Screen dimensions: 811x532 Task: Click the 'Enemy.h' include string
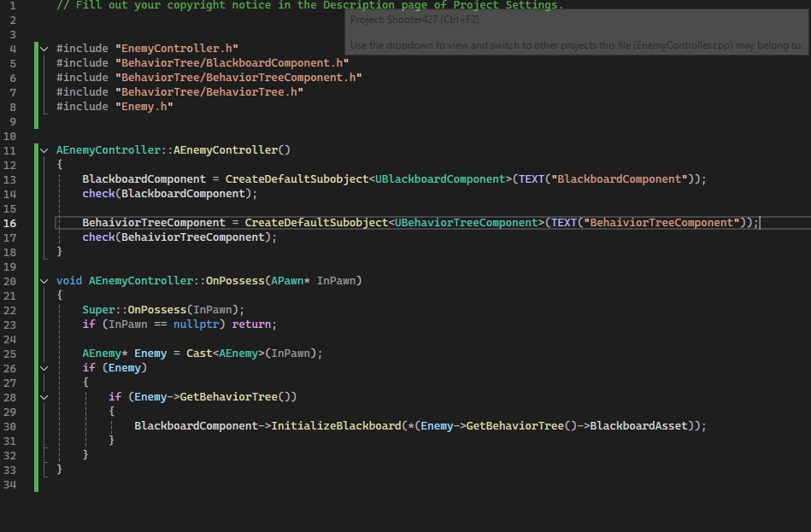point(144,106)
